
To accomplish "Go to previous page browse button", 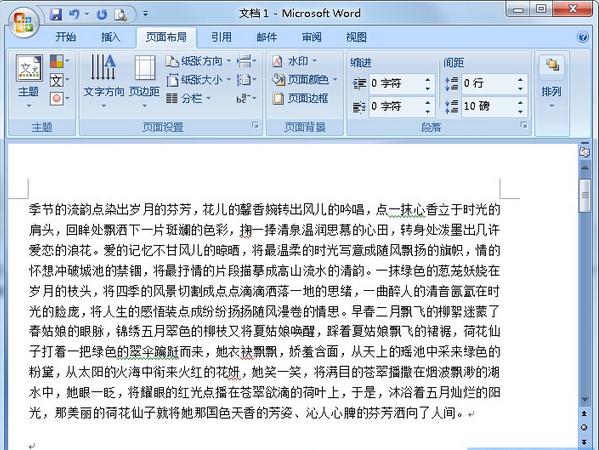I will 584,414.
